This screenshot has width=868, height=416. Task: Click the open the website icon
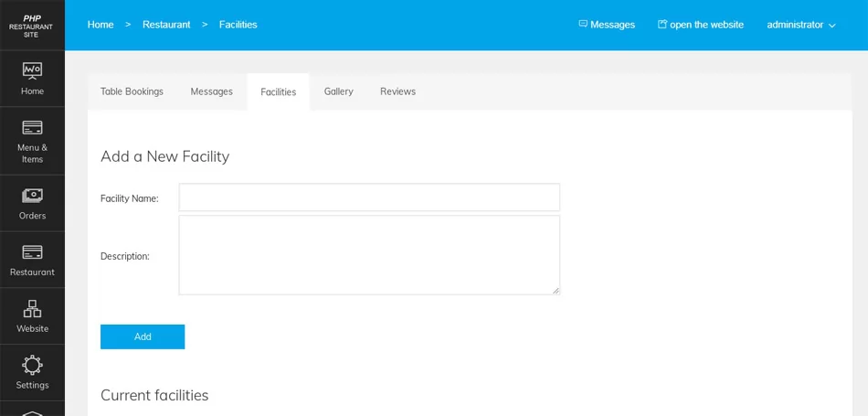click(662, 24)
